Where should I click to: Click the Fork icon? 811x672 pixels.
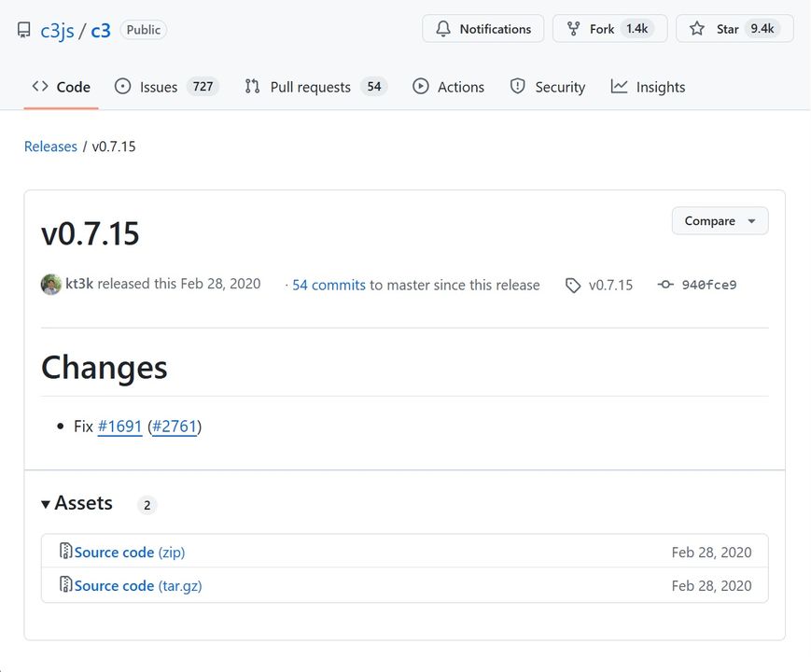(573, 29)
